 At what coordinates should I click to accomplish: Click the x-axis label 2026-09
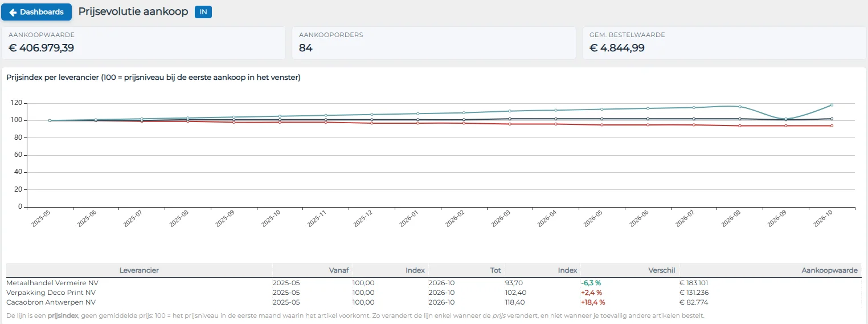(x=777, y=219)
